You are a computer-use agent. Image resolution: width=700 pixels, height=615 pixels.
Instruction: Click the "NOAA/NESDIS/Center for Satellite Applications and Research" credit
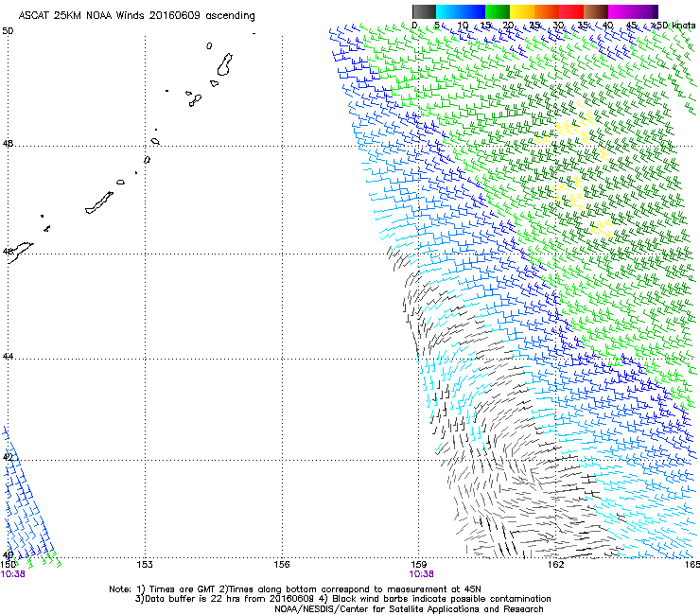(409, 609)
